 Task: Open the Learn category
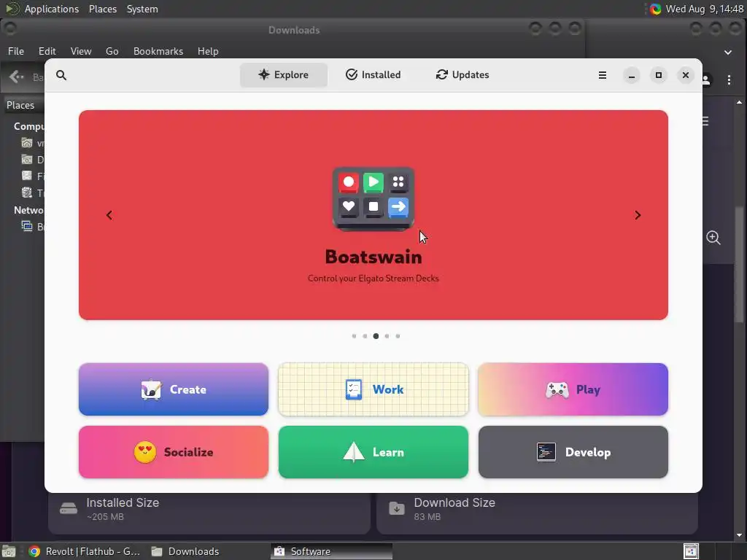[373, 452]
